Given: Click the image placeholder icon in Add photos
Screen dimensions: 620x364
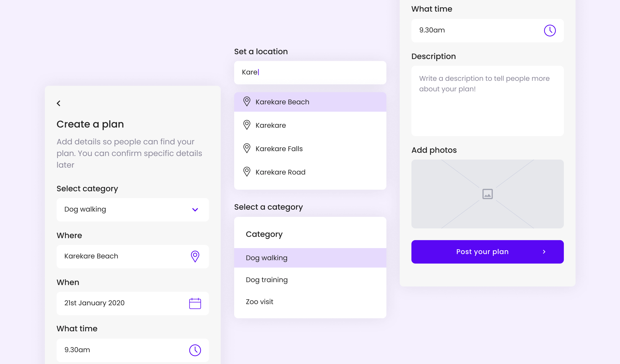Looking at the screenshot, I should [x=487, y=194].
